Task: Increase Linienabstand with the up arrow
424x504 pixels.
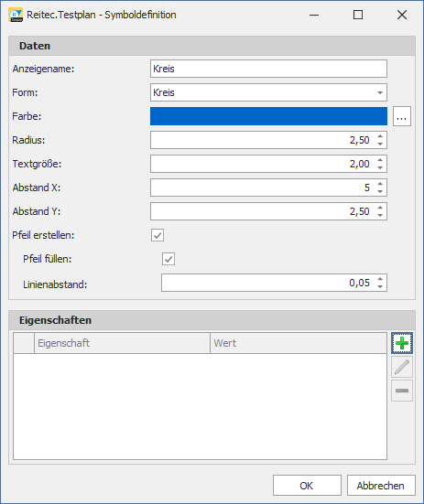Action: click(x=380, y=279)
